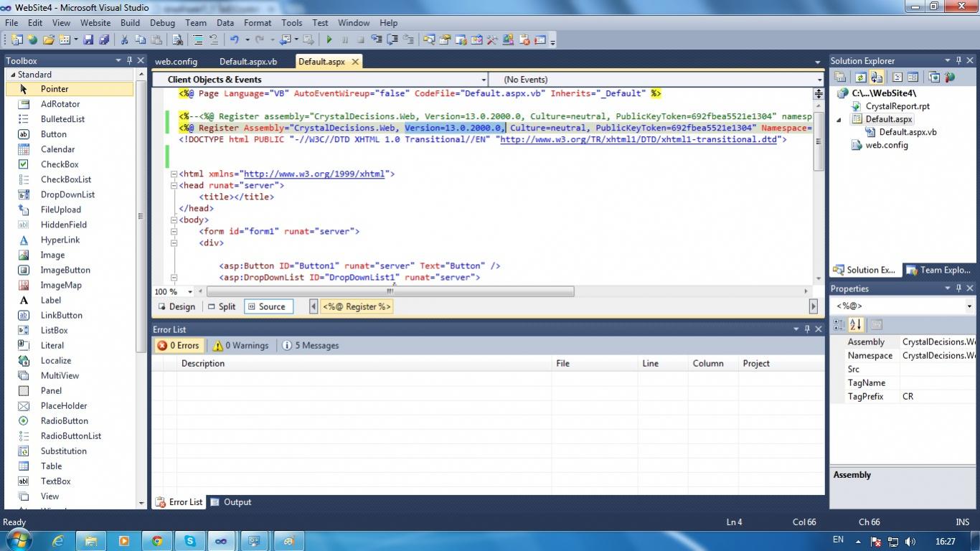Viewport: 980px width, 551px height.
Task: Click the Save toolbar icon
Action: (x=89, y=39)
